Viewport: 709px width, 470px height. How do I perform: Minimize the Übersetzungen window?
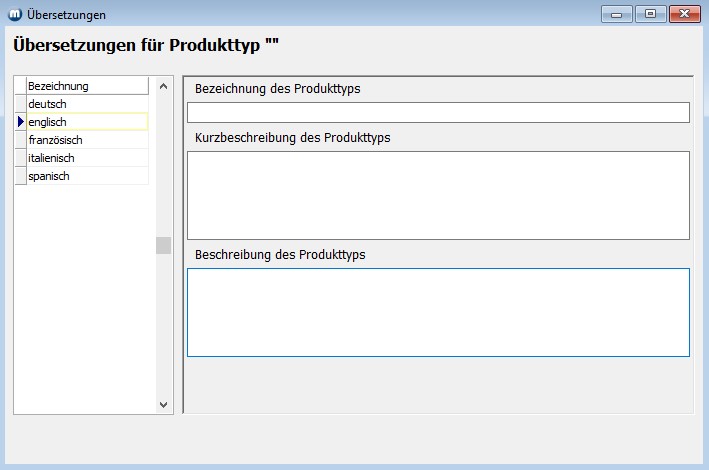pos(616,14)
